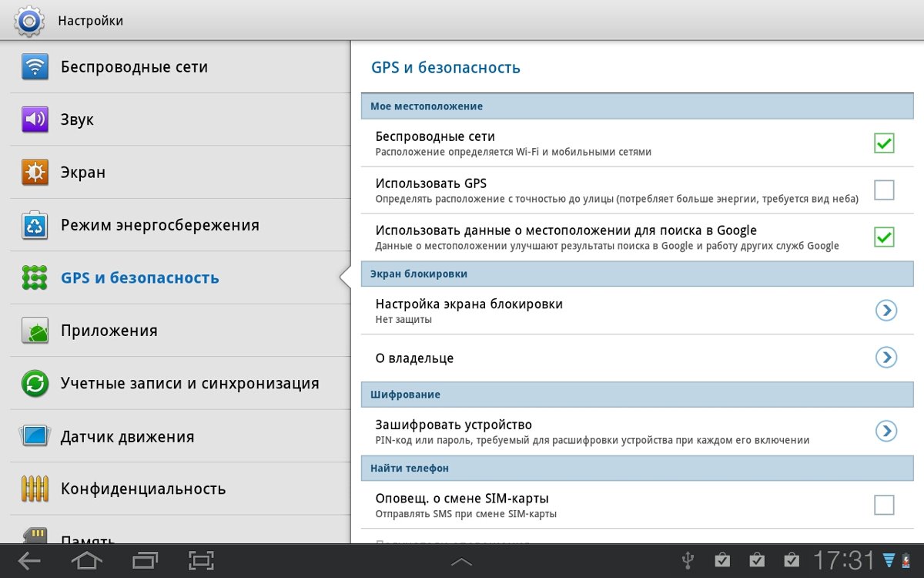Tap the GPS и безопасность panel title
This screenshot has width=924, height=578.
(446, 68)
